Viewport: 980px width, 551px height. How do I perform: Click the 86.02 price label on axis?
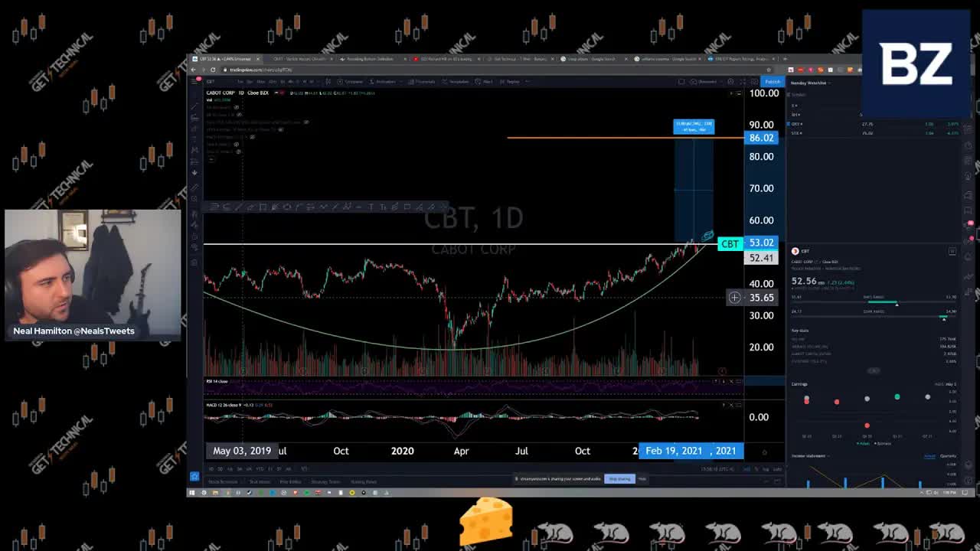pos(761,138)
